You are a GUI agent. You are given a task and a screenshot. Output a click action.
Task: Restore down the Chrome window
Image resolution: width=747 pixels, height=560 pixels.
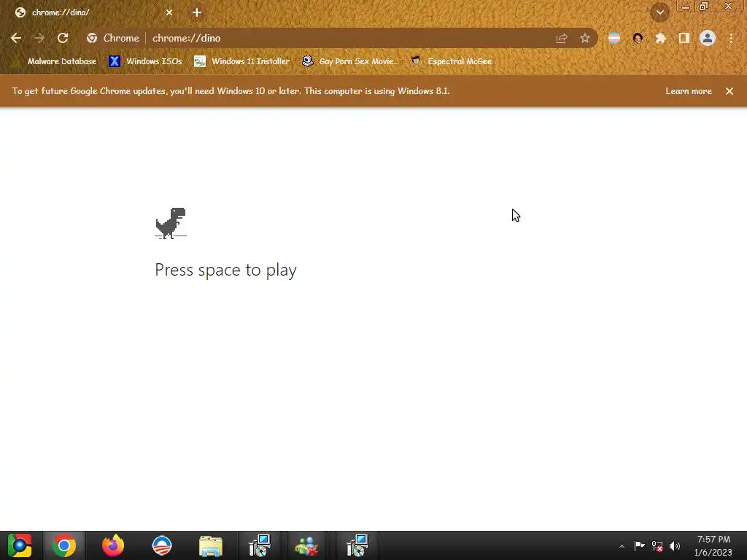point(704,6)
